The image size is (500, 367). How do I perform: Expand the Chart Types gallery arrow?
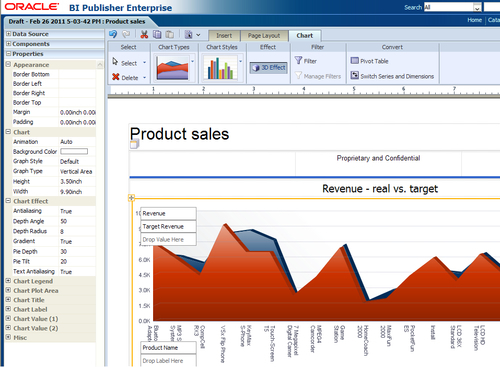tap(192, 61)
